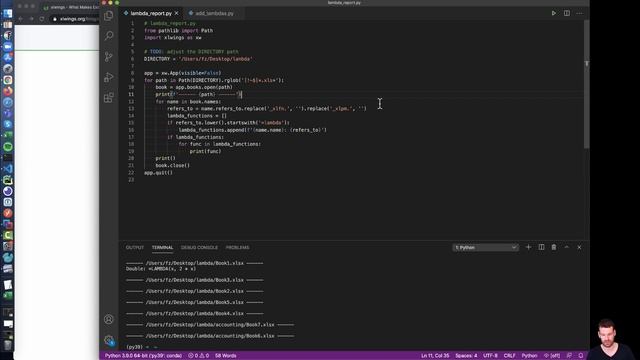Click the 58 Words status bar item
The height and width of the screenshot is (360, 640).
click(225, 356)
